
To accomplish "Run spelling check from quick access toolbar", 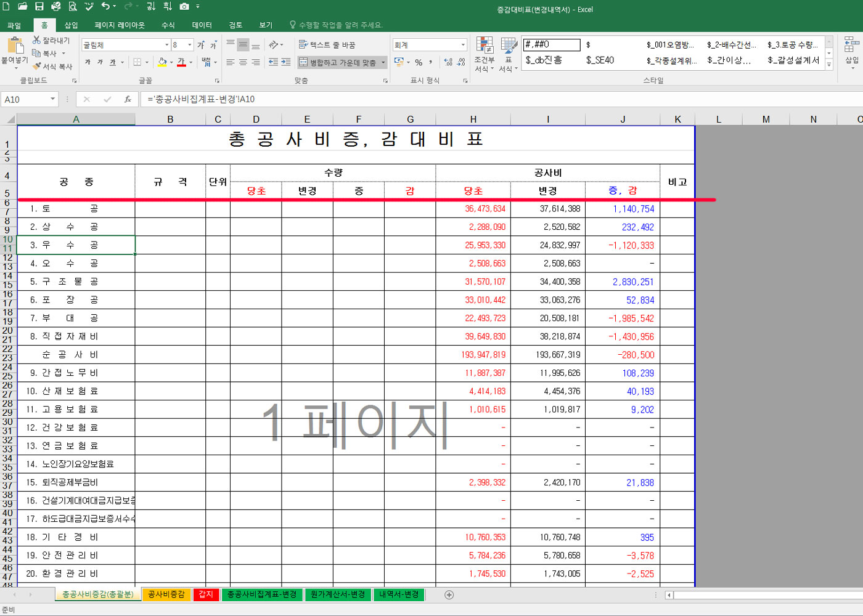I will (89, 6).
